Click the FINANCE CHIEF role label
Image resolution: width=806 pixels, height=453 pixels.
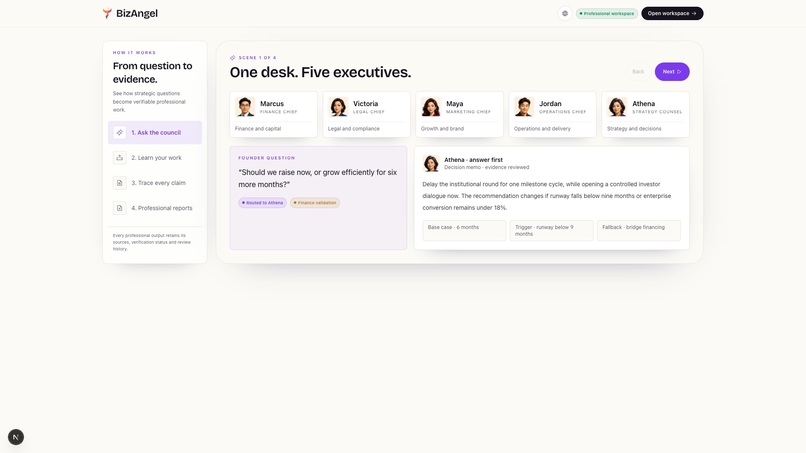279,112
